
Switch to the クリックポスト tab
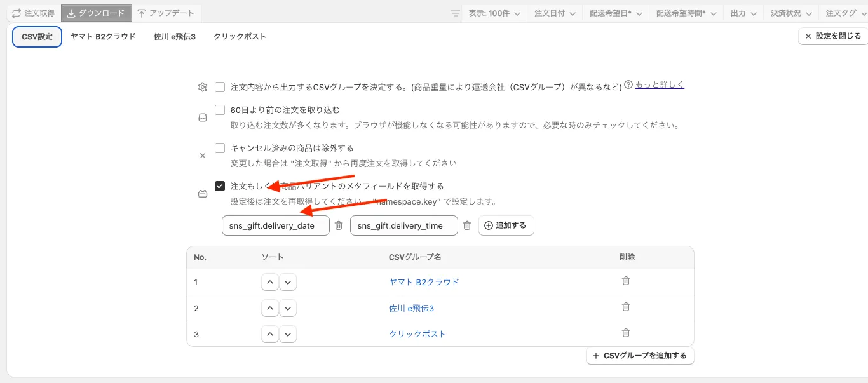240,37
